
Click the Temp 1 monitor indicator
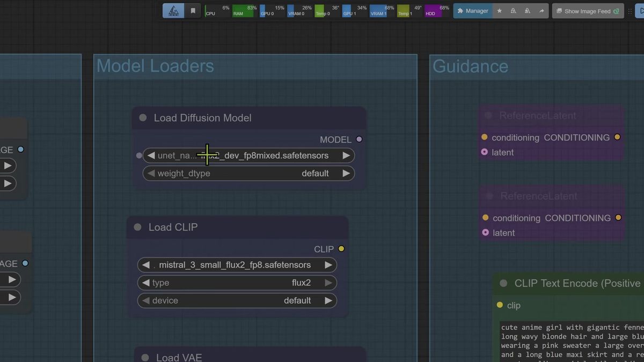click(409, 11)
